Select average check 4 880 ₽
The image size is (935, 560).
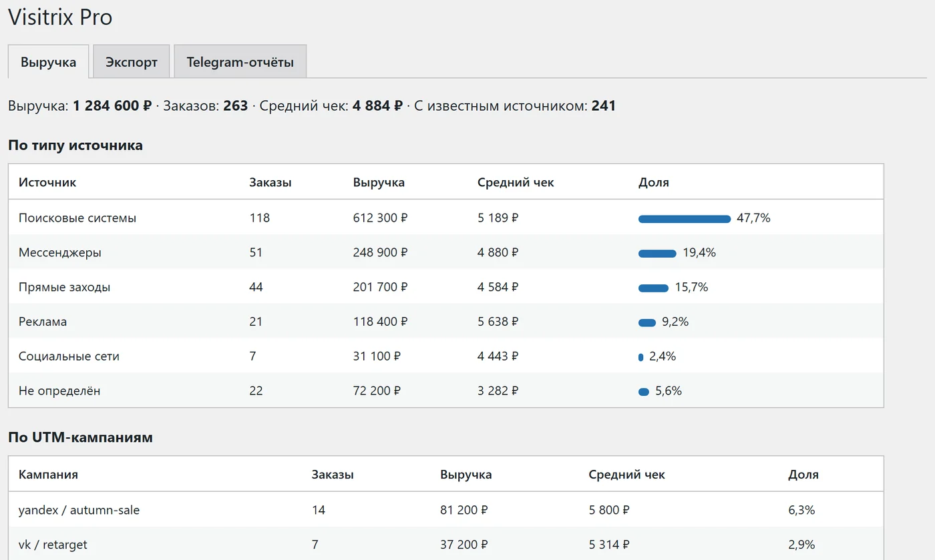click(x=498, y=253)
